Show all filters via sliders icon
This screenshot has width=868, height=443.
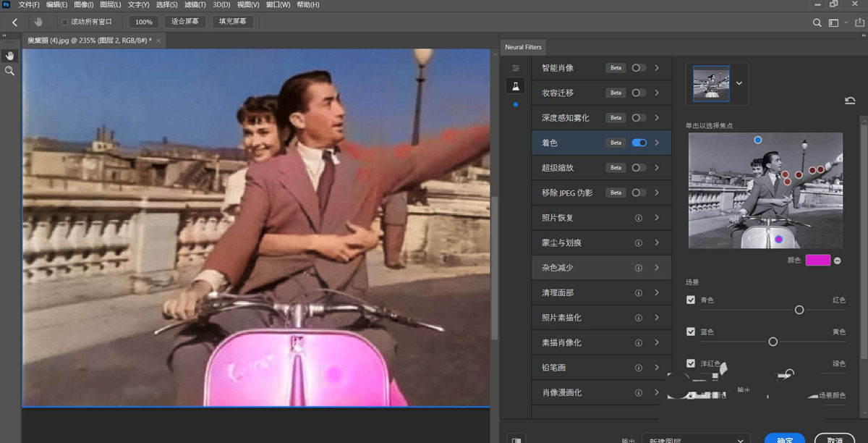click(516, 67)
